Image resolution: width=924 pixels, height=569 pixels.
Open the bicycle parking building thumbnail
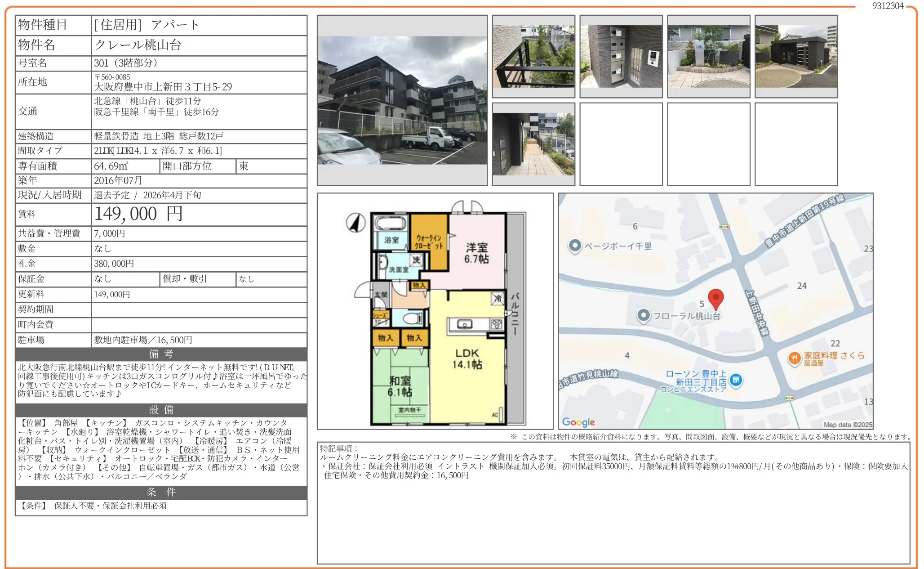pos(796,56)
